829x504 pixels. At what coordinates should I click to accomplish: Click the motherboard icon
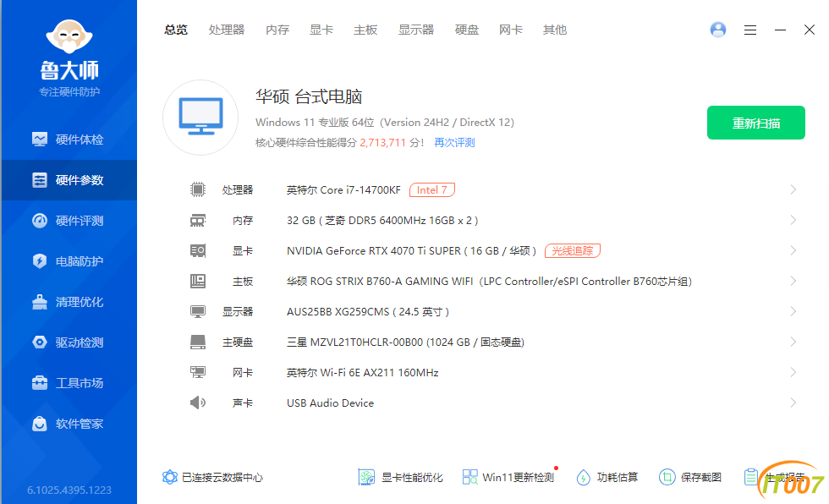198,281
